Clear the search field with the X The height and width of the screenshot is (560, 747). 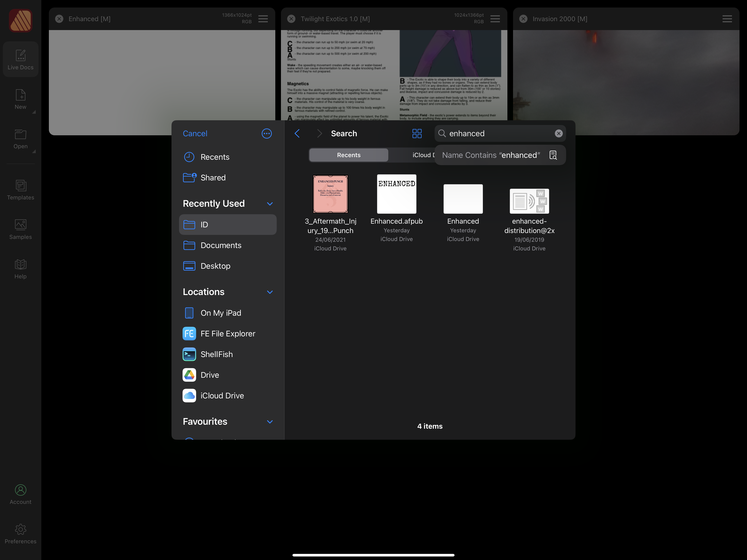559,133
